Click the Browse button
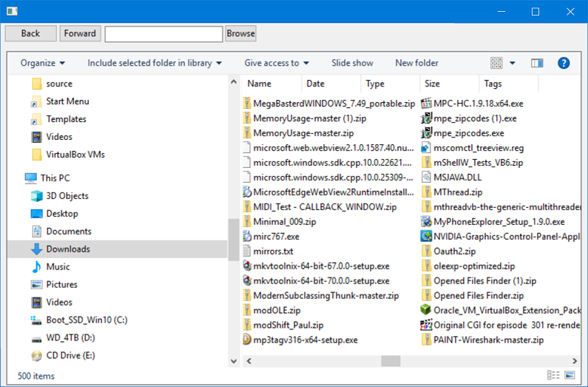Image resolution: width=588 pixels, height=387 pixels. pos(241,33)
